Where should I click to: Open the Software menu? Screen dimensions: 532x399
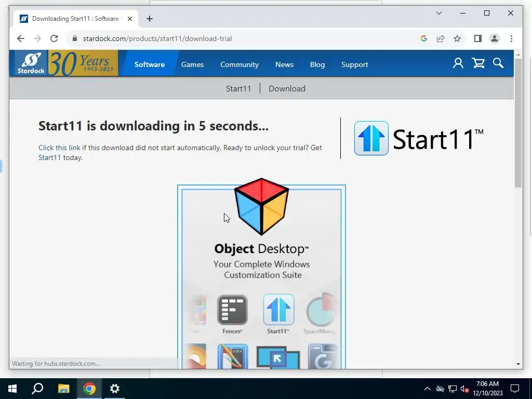point(150,64)
